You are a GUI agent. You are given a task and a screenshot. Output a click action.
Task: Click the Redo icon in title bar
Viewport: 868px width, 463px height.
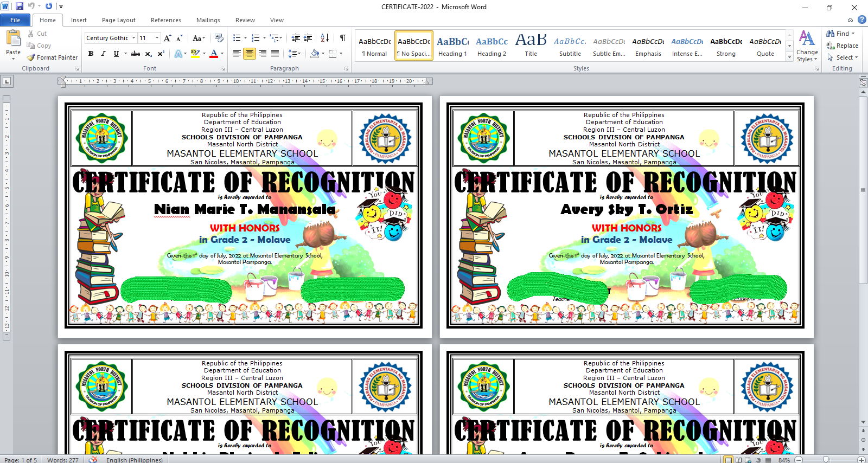click(49, 7)
